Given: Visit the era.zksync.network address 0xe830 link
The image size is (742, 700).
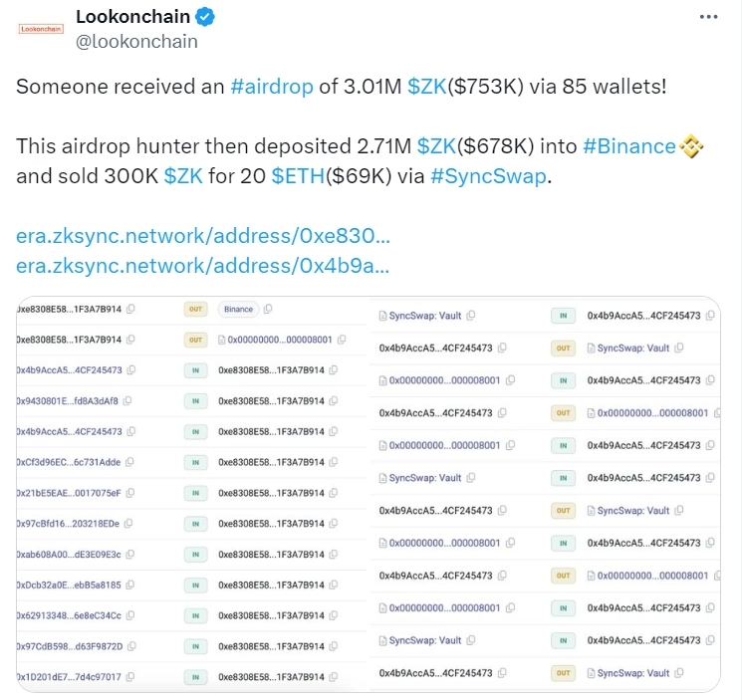Looking at the screenshot, I should [x=203, y=237].
